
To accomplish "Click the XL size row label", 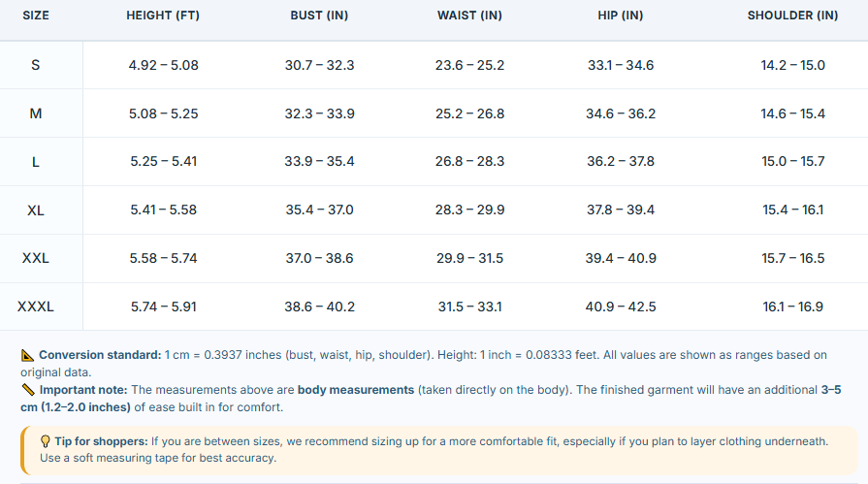I will (x=36, y=210).
